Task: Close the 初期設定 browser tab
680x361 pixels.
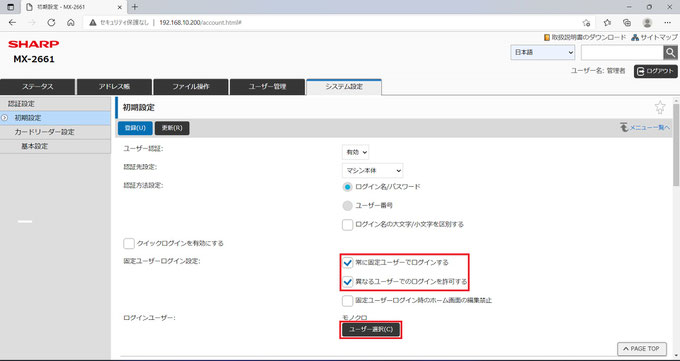Action: point(119,7)
